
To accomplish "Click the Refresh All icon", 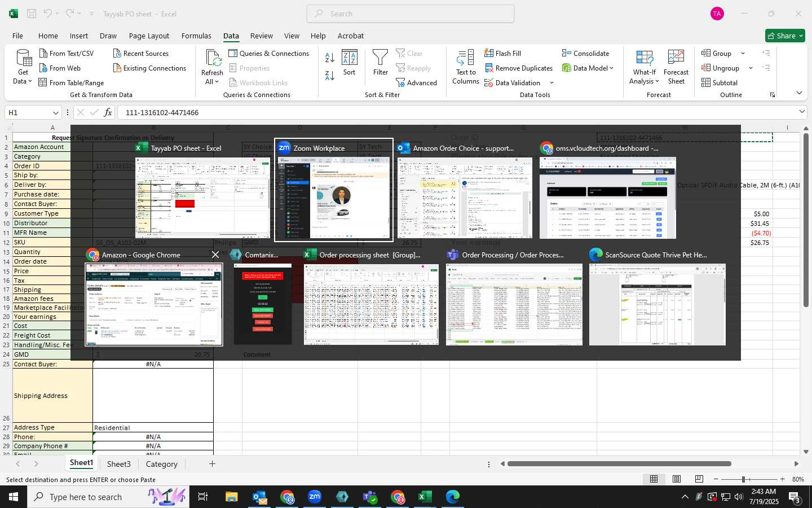I will (213, 58).
